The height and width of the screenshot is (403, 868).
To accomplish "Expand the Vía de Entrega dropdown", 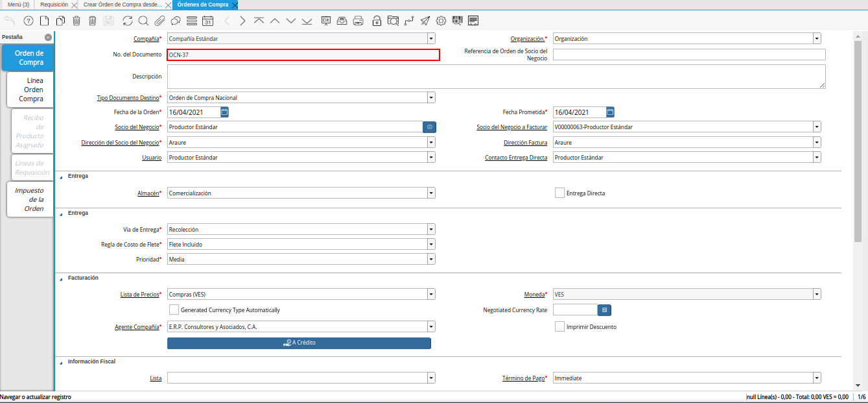I will [431, 229].
